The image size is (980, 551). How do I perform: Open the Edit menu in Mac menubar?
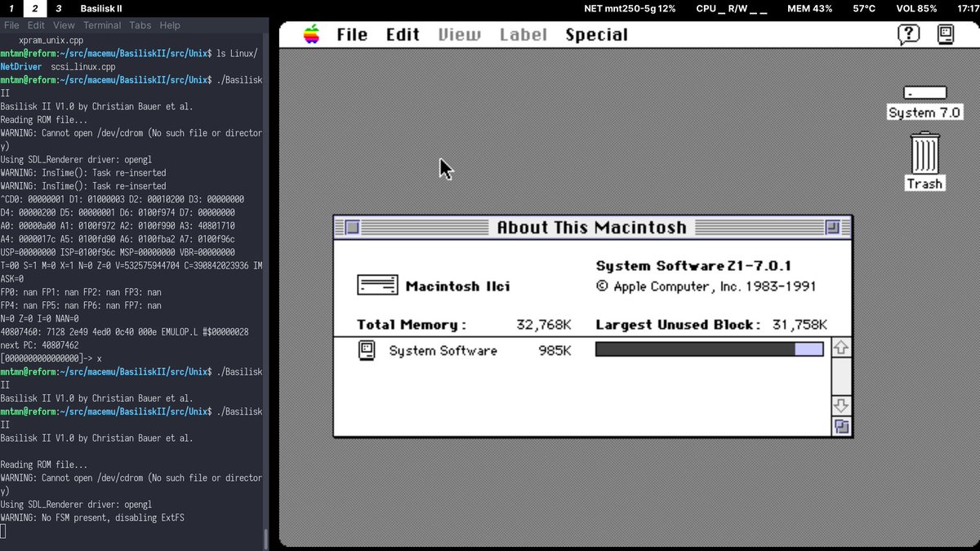pyautogui.click(x=403, y=34)
